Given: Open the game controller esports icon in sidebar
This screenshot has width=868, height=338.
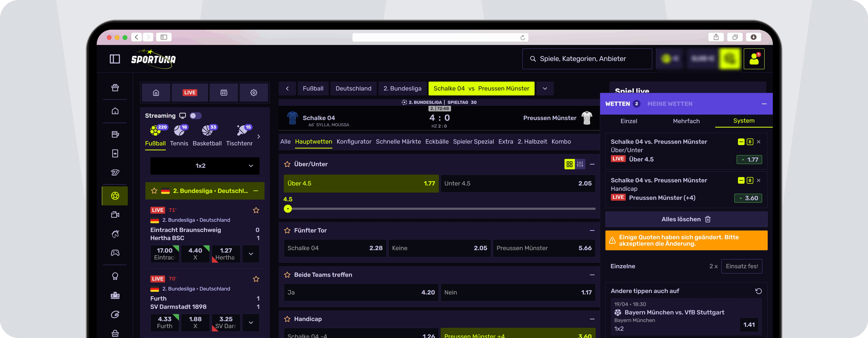Looking at the screenshot, I should point(115,253).
